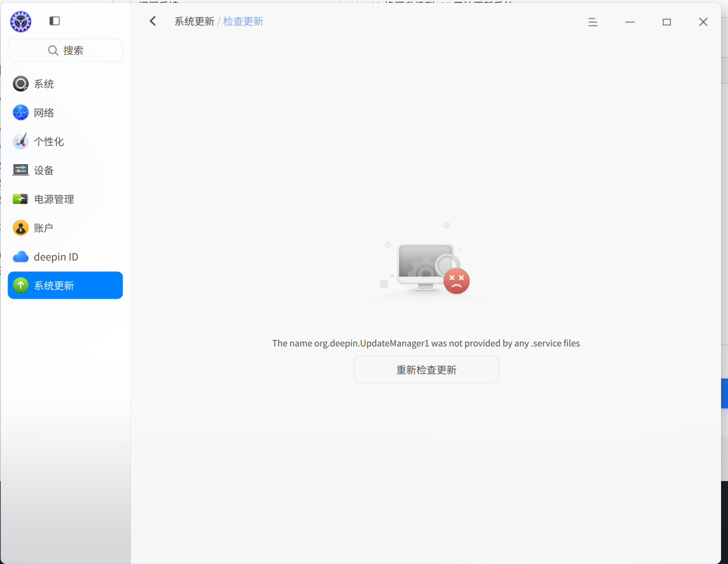This screenshot has height=564, width=728.
Task: Open 电源管理 in the sidebar
Action: click(65, 199)
